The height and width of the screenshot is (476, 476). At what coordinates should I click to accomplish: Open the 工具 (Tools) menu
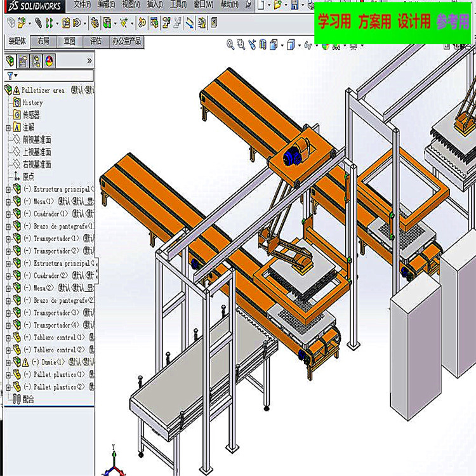(x=178, y=4)
